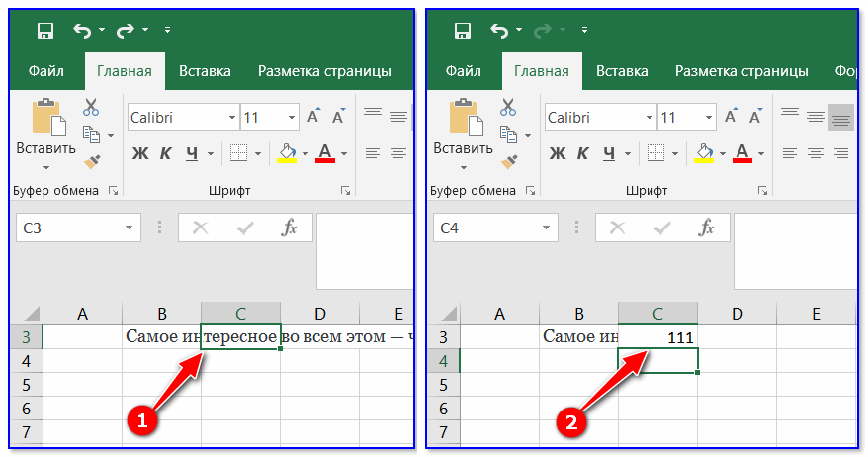
Task: Click formula bar input in left window
Action: pyautogui.click(x=365, y=251)
